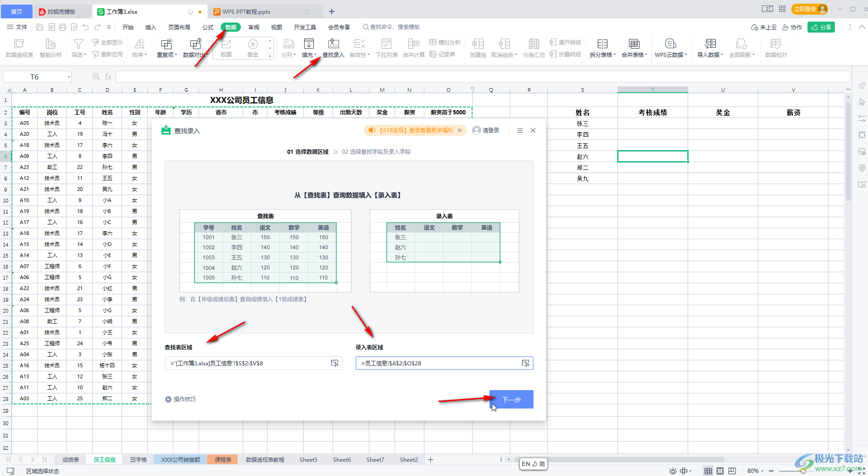Open the 分列 split column tool
The height and width of the screenshot is (476, 868).
click(x=288, y=48)
